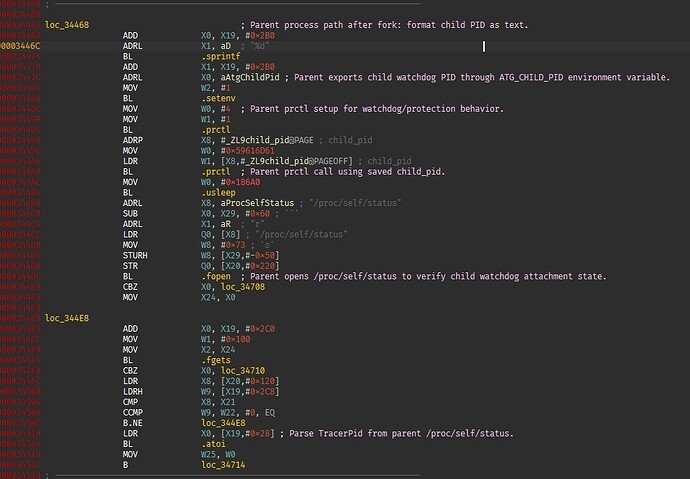The height and width of the screenshot is (479, 690).
Task: Select the immediate #0x100
Action: coord(235,339)
